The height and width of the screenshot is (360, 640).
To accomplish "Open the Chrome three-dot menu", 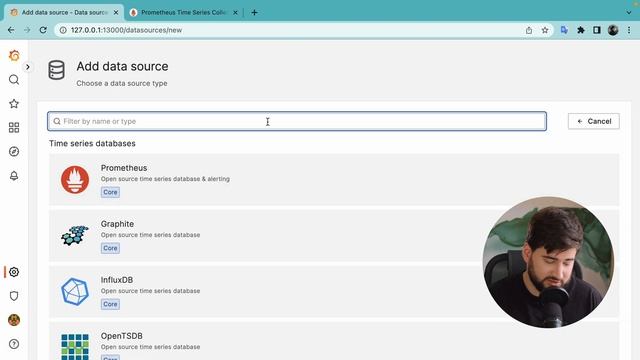I will tap(629, 30).
